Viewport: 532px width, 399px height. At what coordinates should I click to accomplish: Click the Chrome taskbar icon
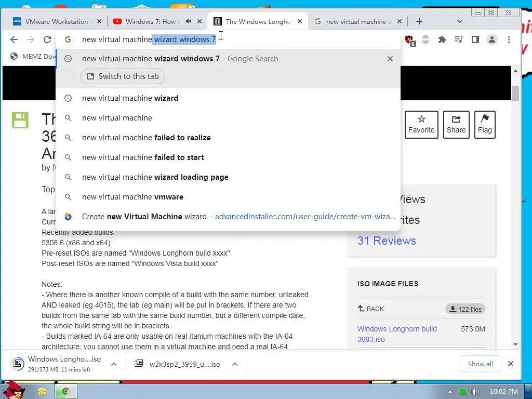tap(66, 392)
